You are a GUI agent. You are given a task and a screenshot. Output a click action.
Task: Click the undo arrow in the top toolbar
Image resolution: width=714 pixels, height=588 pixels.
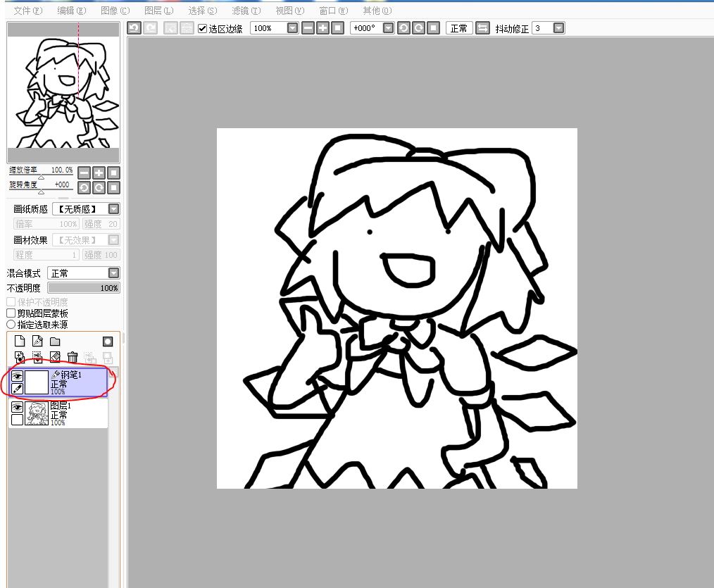tap(133, 28)
